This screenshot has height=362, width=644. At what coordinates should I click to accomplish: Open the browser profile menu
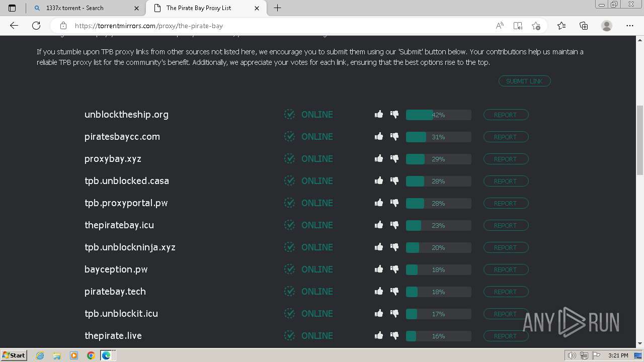click(x=607, y=26)
